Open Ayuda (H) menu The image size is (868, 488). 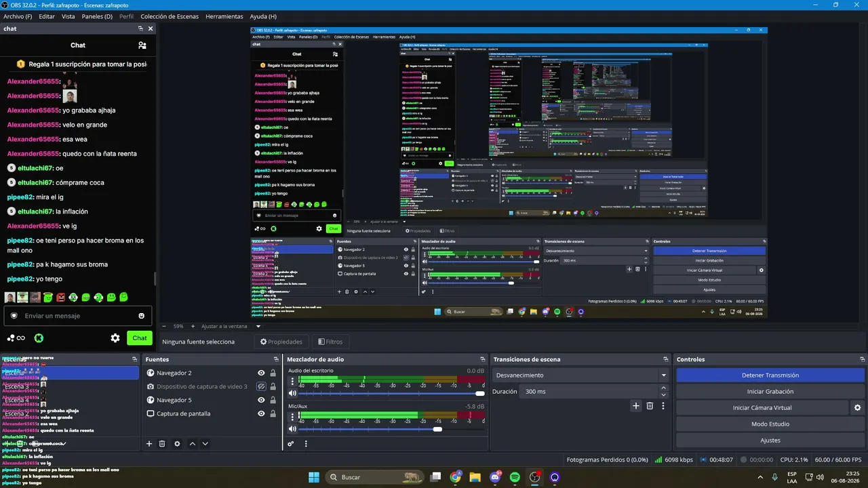coord(263,16)
